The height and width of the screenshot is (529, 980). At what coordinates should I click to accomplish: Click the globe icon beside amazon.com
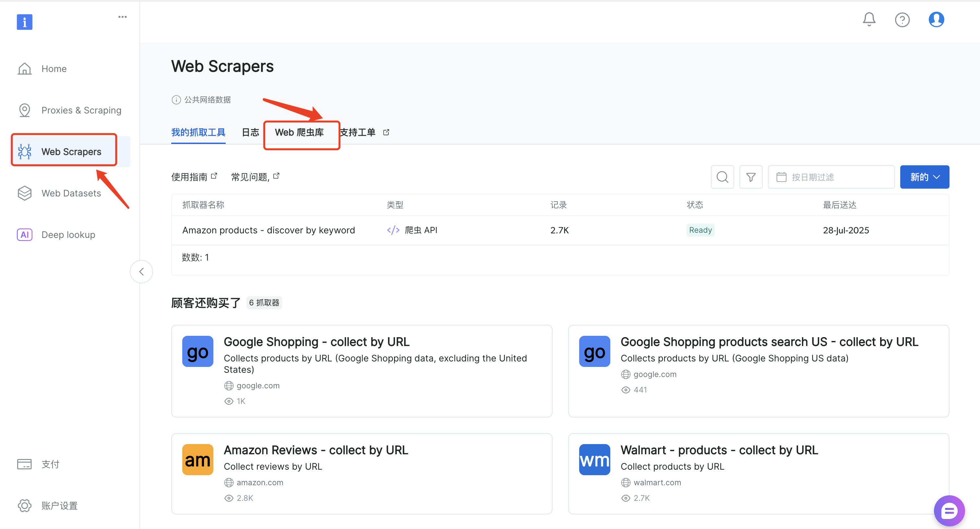coord(229,483)
